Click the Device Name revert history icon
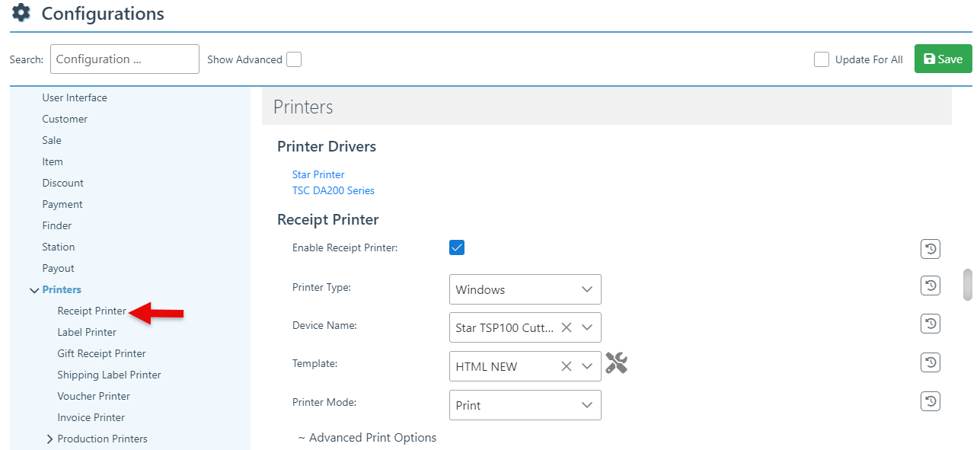Viewport: 980px width, 450px height. (x=930, y=324)
